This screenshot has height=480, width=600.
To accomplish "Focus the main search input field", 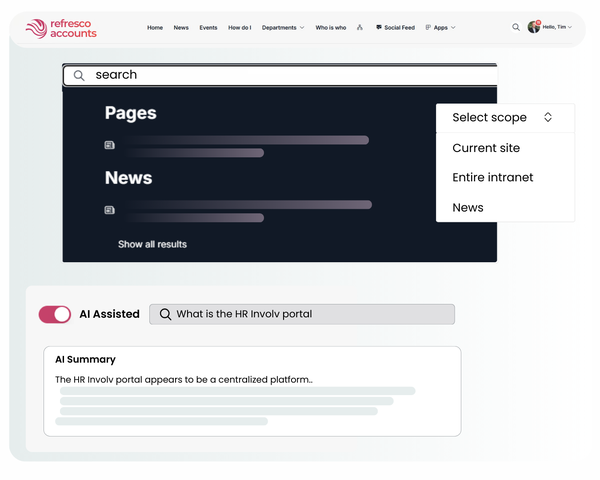I will (280, 75).
